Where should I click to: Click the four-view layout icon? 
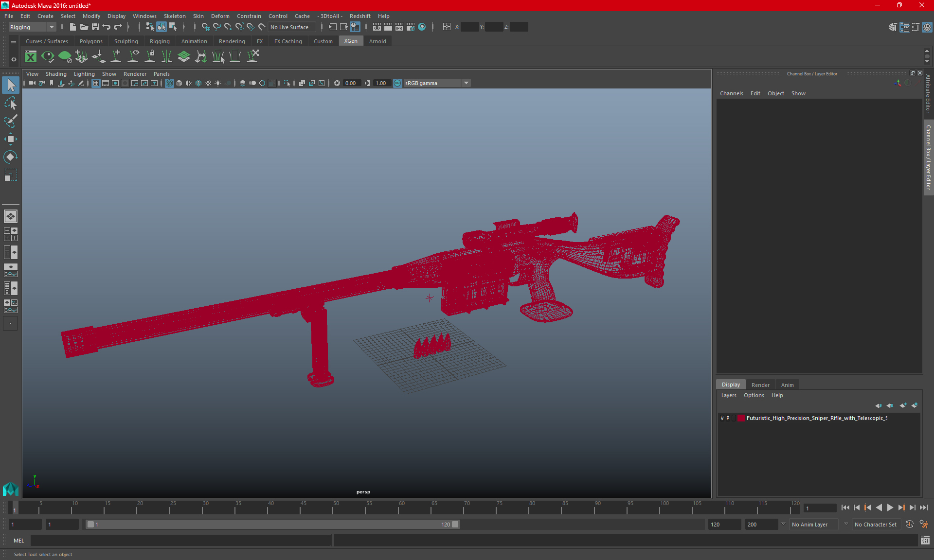pyautogui.click(x=10, y=234)
